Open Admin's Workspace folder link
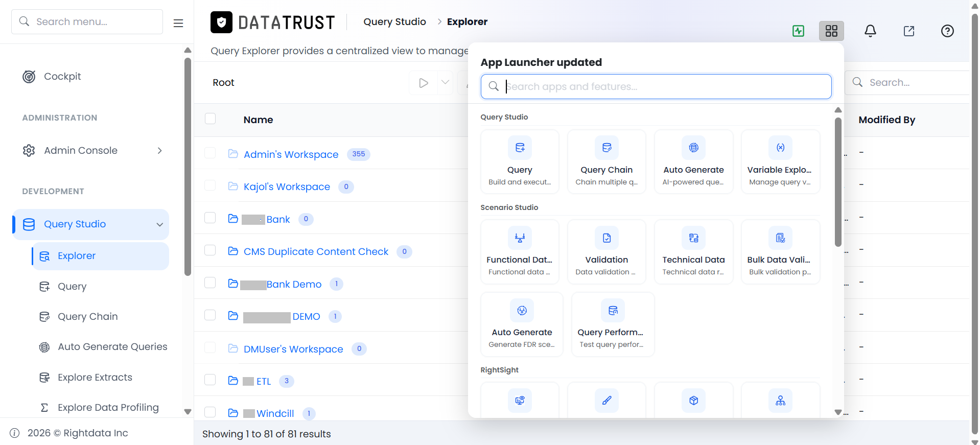 [291, 154]
